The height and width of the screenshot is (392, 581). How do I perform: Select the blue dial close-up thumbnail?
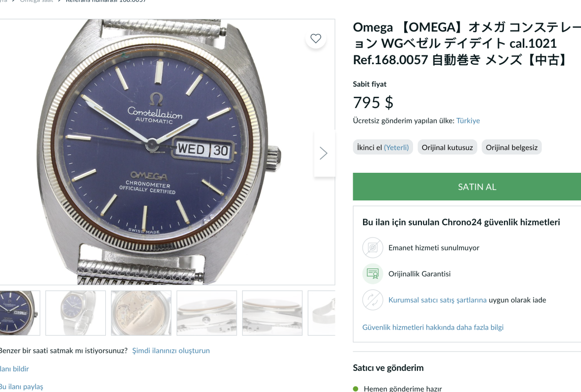click(20, 313)
